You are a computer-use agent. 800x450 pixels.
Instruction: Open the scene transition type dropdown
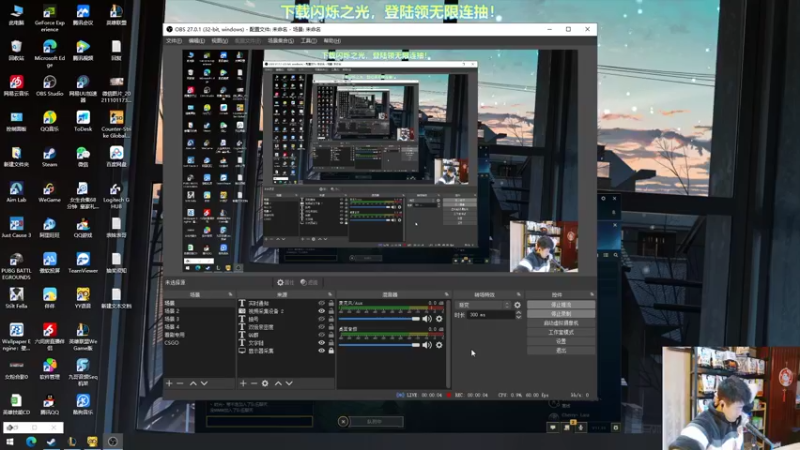pos(482,305)
